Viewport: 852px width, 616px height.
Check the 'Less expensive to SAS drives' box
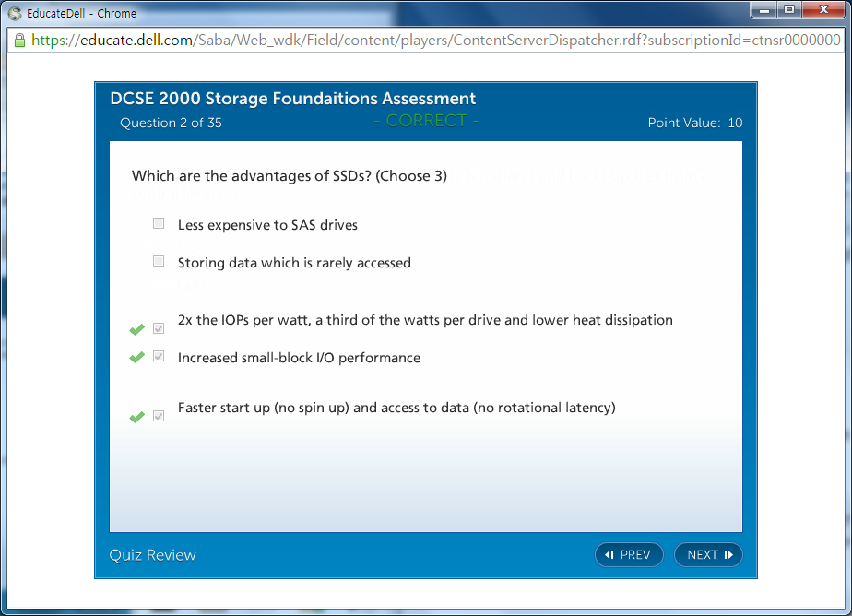click(x=159, y=224)
